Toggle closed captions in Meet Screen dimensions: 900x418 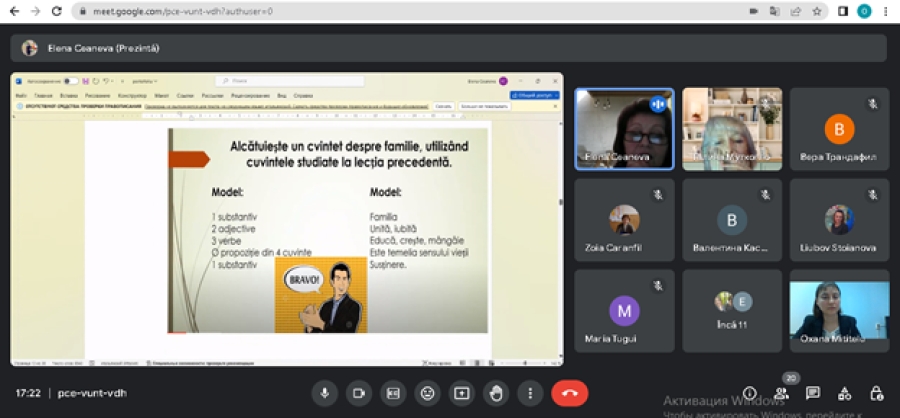pyautogui.click(x=393, y=393)
